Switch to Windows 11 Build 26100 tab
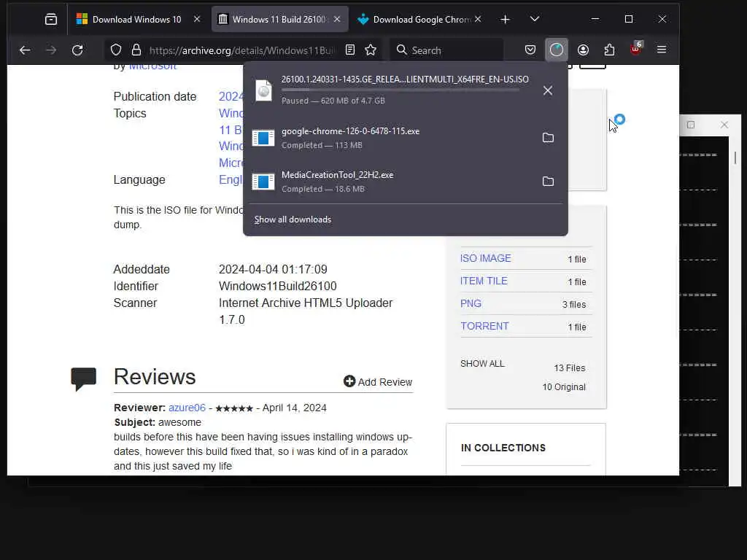 point(279,19)
